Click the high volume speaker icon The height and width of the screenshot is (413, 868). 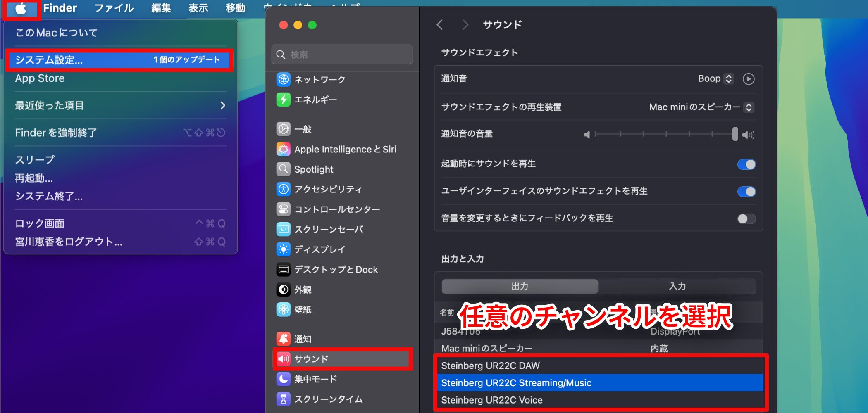tap(748, 135)
